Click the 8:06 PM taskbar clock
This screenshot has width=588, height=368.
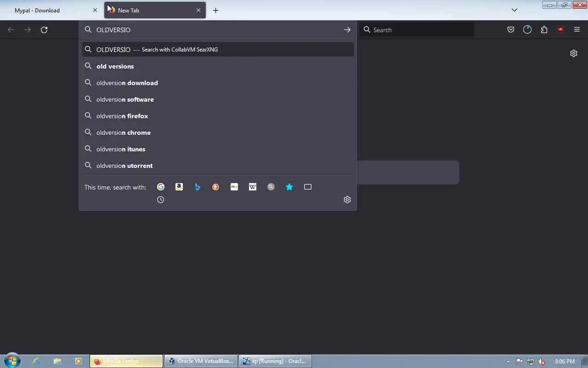(x=565, y=362)
